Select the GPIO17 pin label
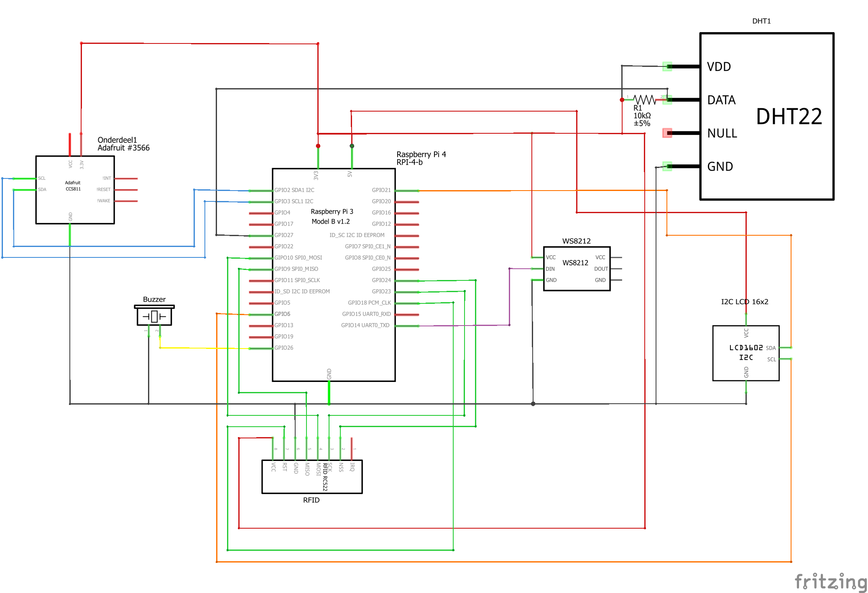 pyautogui.click(x=284, y=224)
